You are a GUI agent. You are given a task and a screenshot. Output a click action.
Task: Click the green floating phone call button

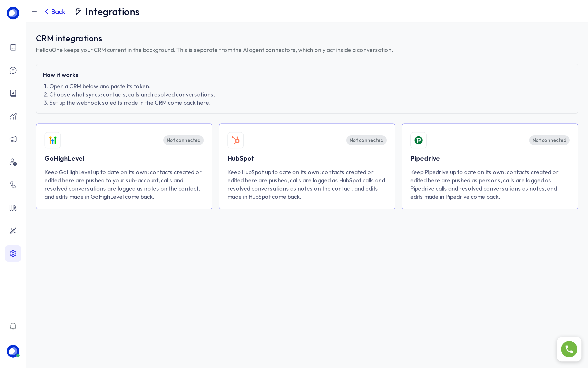pyautogui.click(x=569, y=349)
